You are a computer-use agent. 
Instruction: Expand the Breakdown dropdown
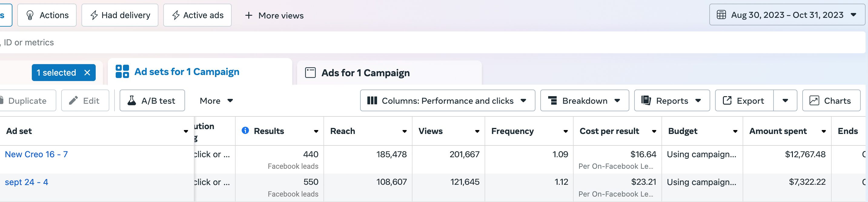pos(584,101)
